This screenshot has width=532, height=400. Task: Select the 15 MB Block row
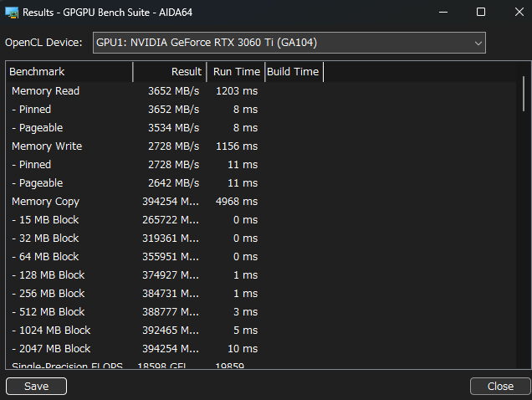[45, 220]
